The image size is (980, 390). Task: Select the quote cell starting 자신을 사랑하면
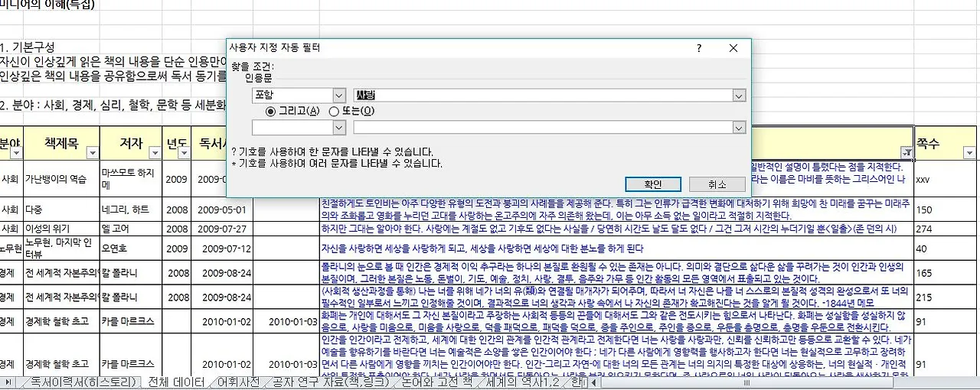[x=616, y=249]
